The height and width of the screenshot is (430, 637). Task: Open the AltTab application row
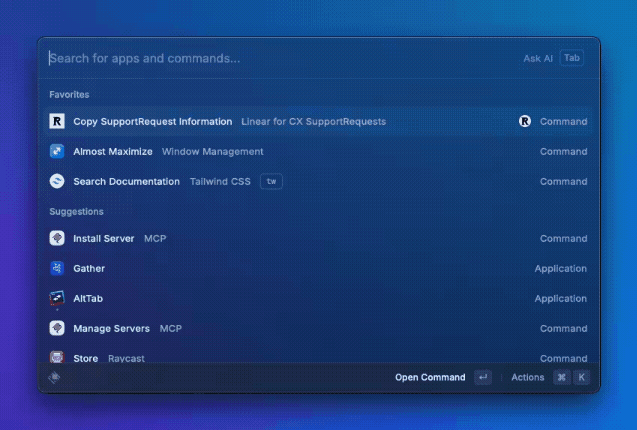click(318, 298)
